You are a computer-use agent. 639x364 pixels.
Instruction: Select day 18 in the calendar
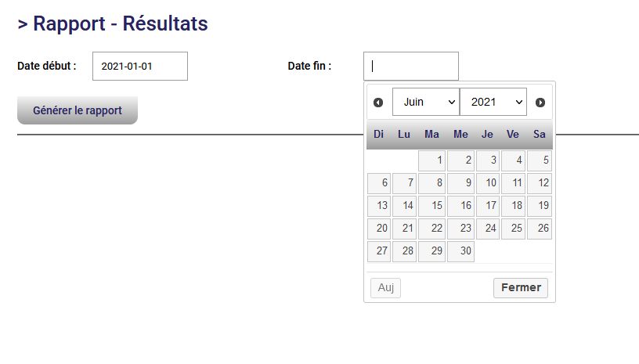pyautogui.click(x=513, y=206)
